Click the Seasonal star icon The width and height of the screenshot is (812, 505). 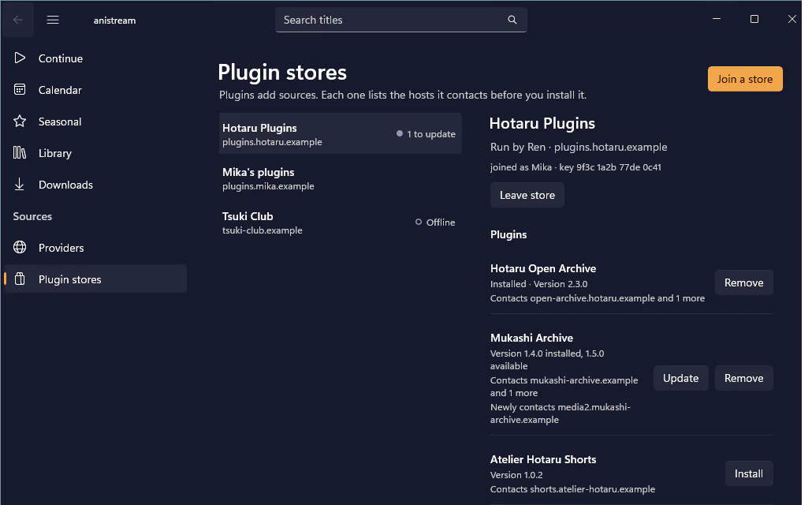20,122
